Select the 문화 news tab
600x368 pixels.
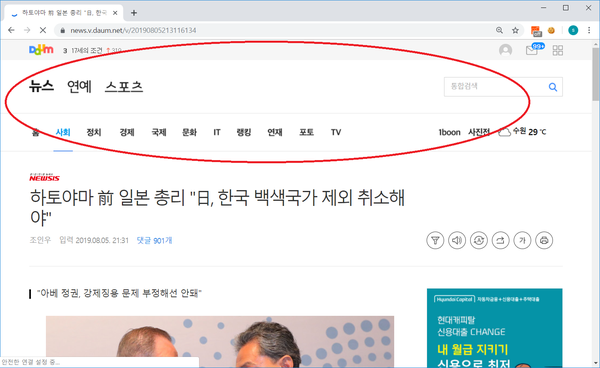pos(189,132)
